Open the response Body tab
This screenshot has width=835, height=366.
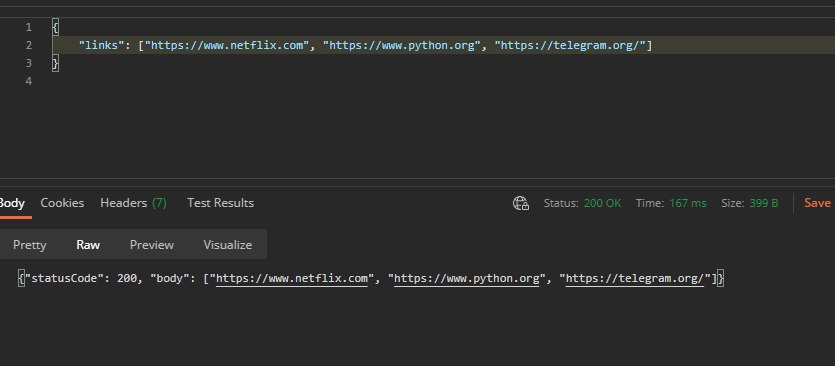pos(12,203)
